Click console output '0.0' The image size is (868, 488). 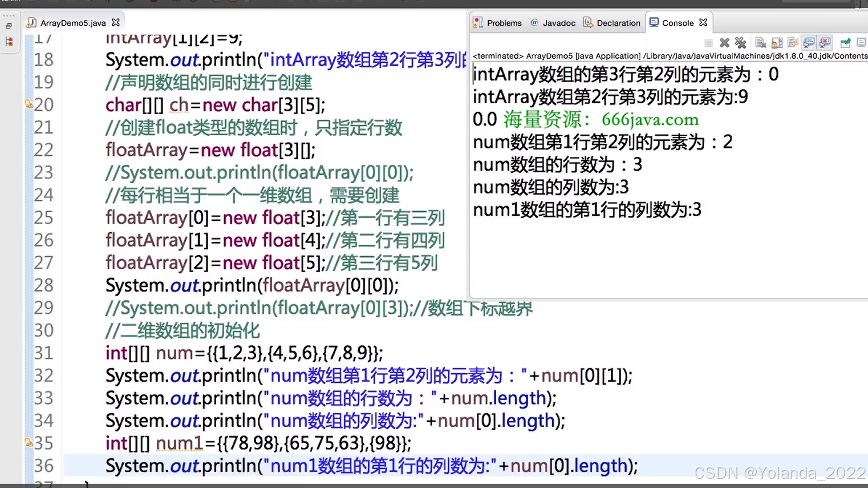click(485, 119)
